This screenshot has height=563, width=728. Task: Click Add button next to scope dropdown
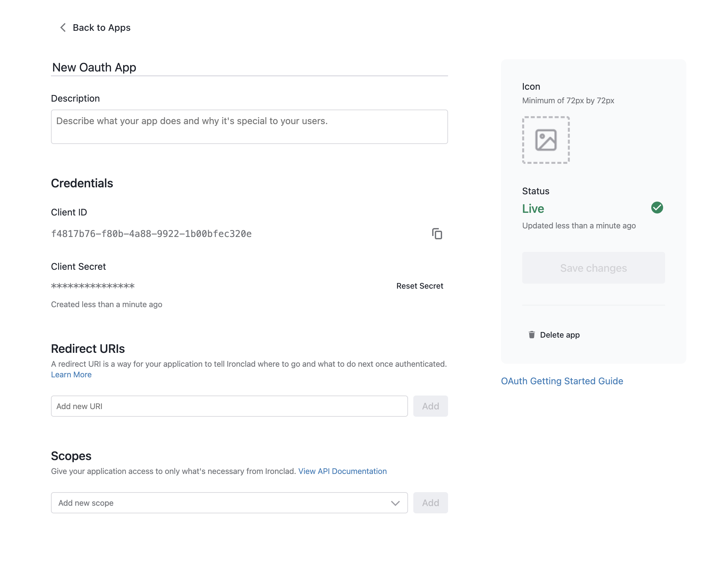[x=430, y=503]
